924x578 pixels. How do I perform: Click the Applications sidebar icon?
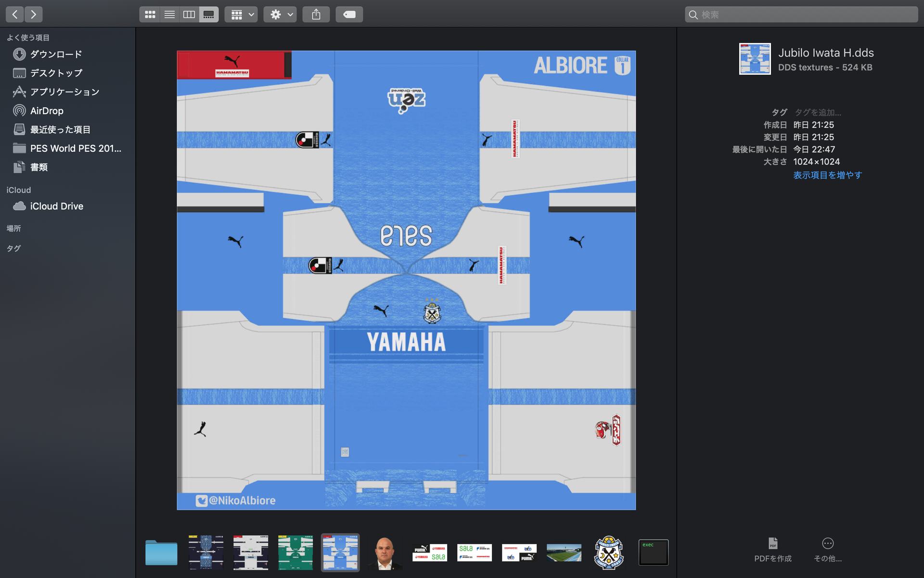[x=19, y=92]
